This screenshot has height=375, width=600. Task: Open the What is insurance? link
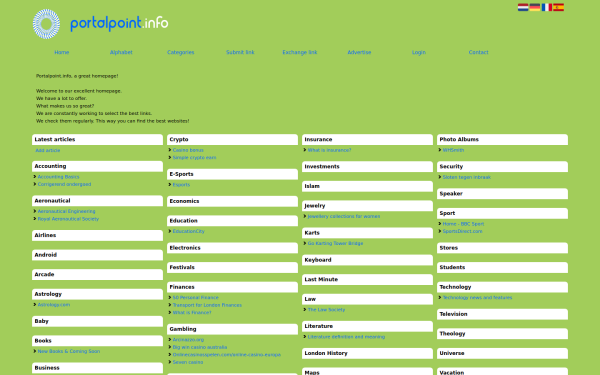(x=329, y=150)
